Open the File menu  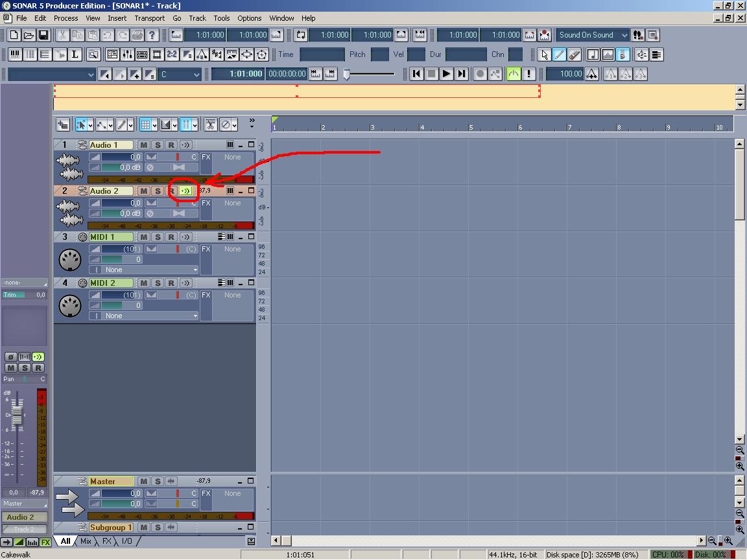(x=21, y=18)
